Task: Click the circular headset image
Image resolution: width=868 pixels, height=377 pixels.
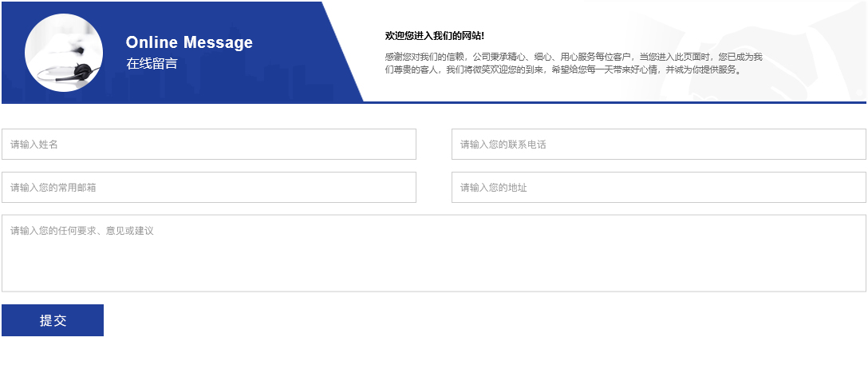Action: (x=64, y=53)
